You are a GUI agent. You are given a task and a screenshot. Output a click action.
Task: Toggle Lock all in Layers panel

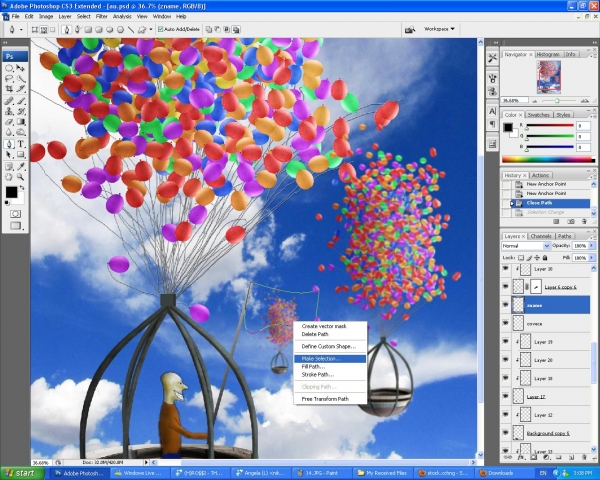545,258
